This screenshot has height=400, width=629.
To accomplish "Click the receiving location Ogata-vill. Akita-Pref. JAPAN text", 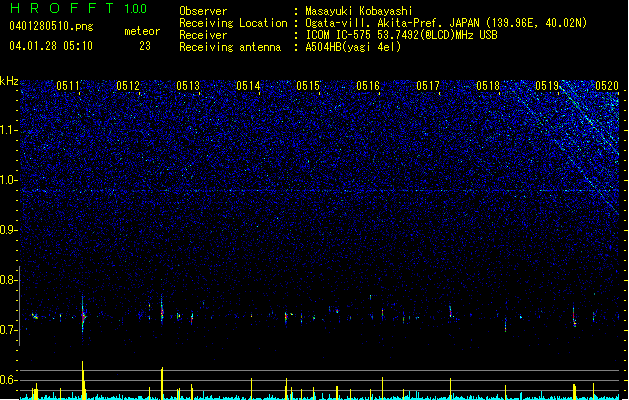I will tap(446, 23).
